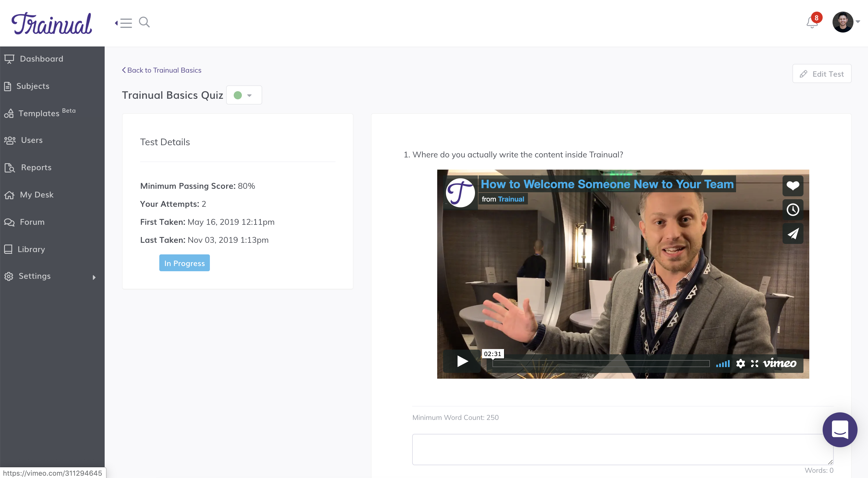
Task: Open Vimeo player settings gear
Action: point(740,364)
